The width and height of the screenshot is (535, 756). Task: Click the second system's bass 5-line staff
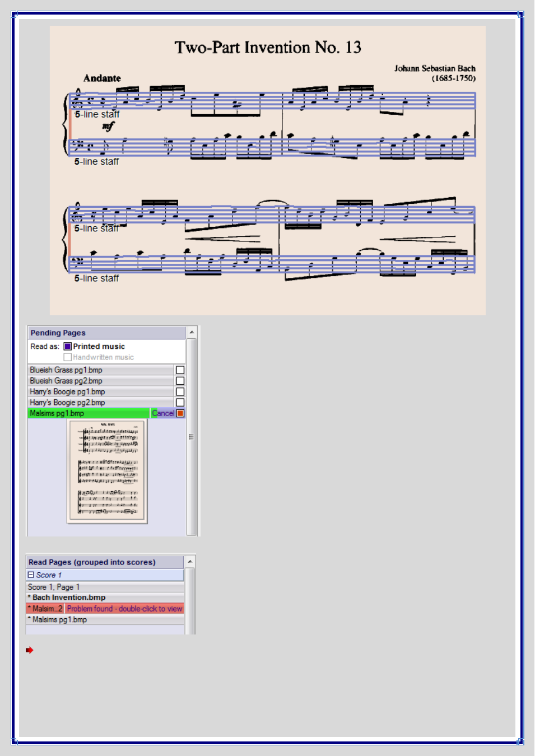point(272,264)
